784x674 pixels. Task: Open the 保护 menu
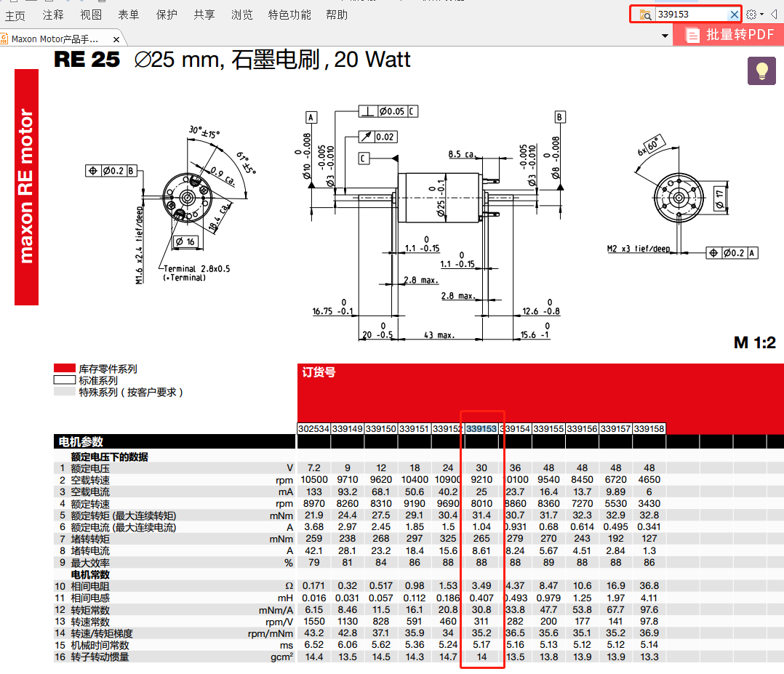coord(167,15)
